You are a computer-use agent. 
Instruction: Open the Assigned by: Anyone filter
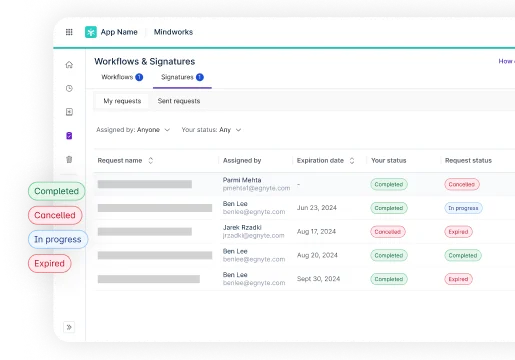pyautogui.click(x=133, y=130)
